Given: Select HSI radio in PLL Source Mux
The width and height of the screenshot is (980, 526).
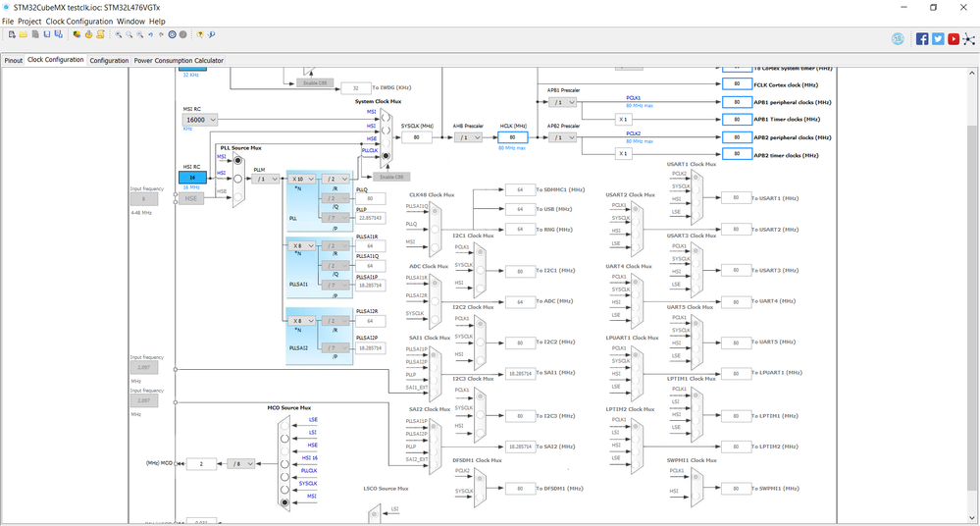Looking at the screenshot, I should tap(237, 179).
